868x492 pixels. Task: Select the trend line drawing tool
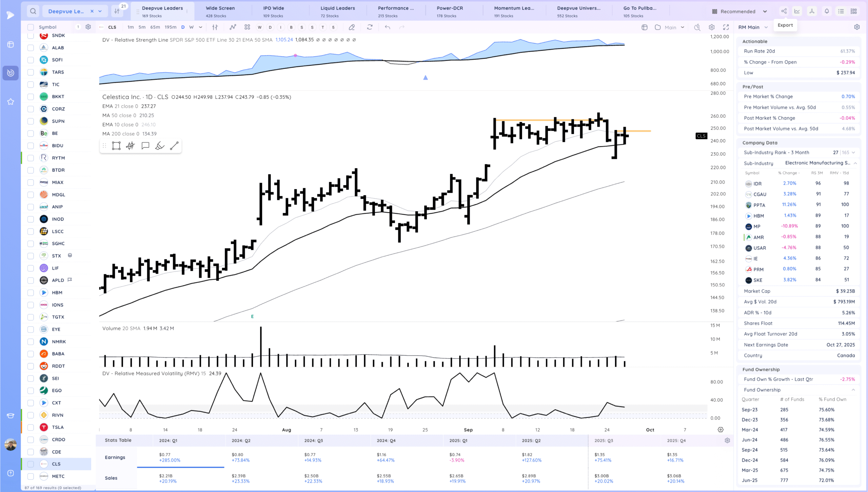(x=174, y=146)
